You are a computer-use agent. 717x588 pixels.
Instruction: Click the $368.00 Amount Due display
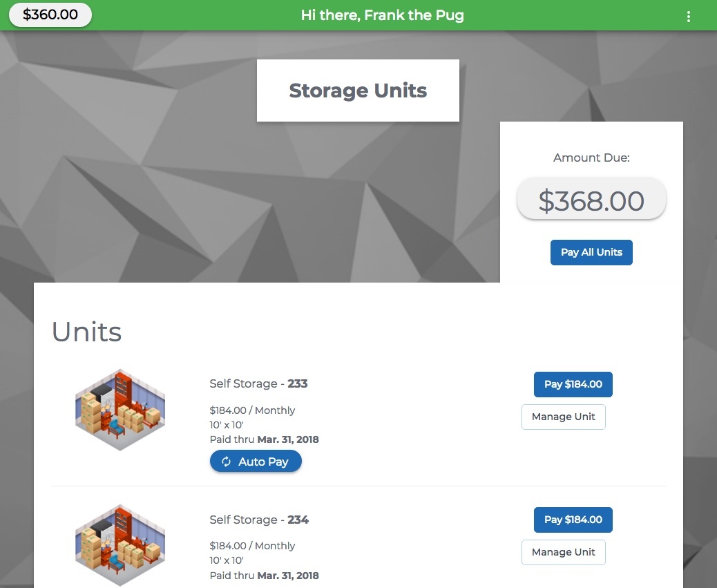pyautogui.click(x=591, y=200)
